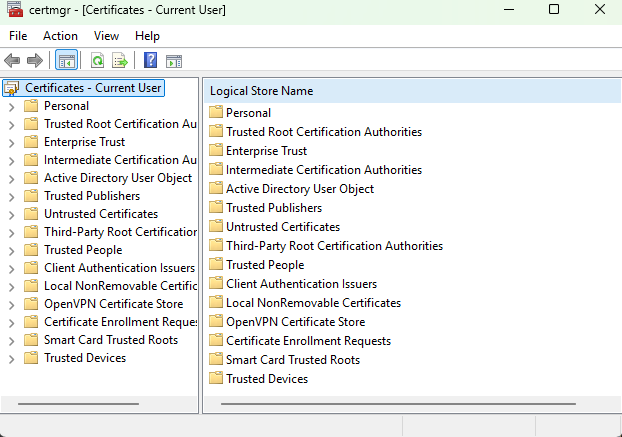The height and width of the screenshot is (437, 622).
Task: Expand Untrusted Certificates tree node
Action: click(12, 215)
